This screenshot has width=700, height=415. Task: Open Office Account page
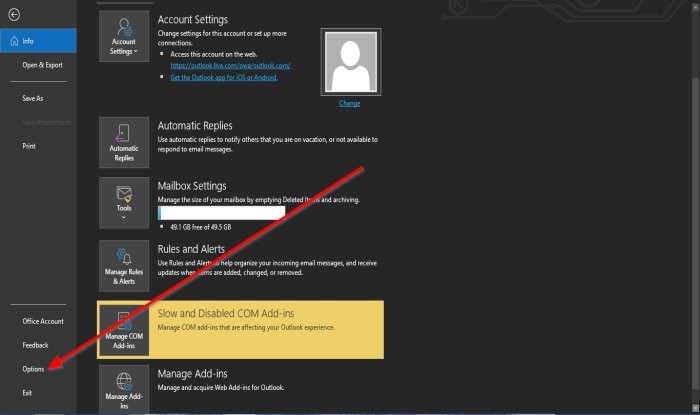[x=43, y=321]
